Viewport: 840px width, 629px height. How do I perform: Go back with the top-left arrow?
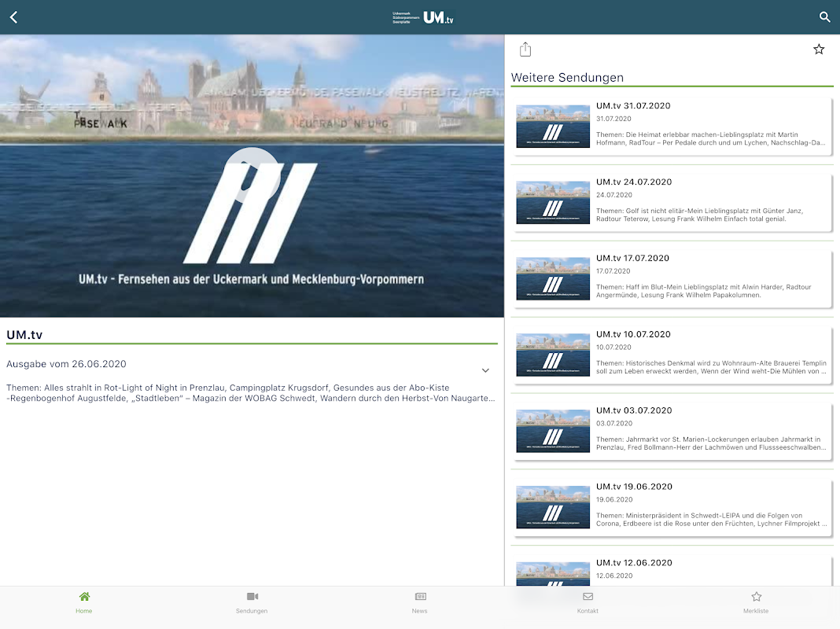coord(14,17)
